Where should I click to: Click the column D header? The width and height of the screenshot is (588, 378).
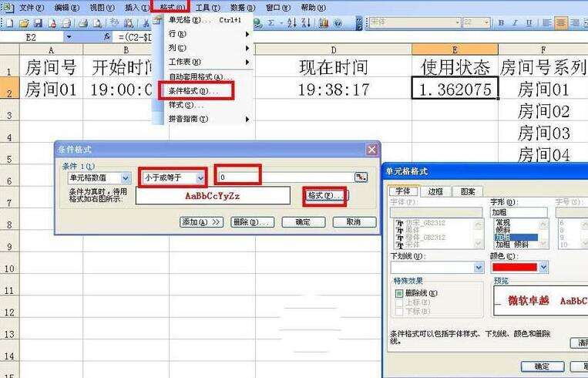point(334,49)
